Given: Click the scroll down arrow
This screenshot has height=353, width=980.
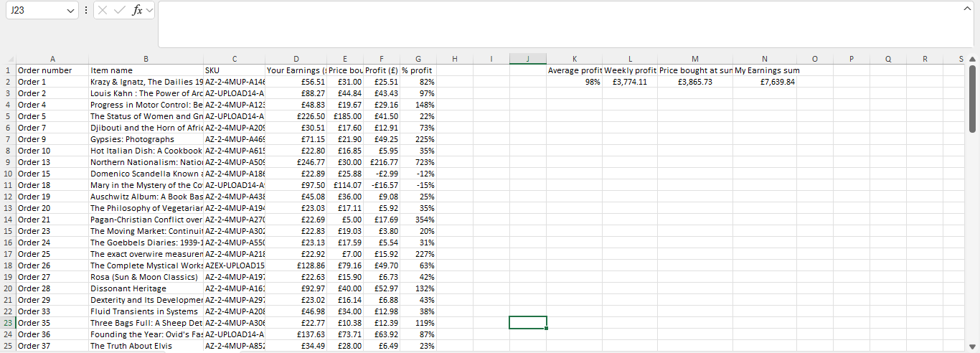Looking at the screenshot, I should (973, 346).
